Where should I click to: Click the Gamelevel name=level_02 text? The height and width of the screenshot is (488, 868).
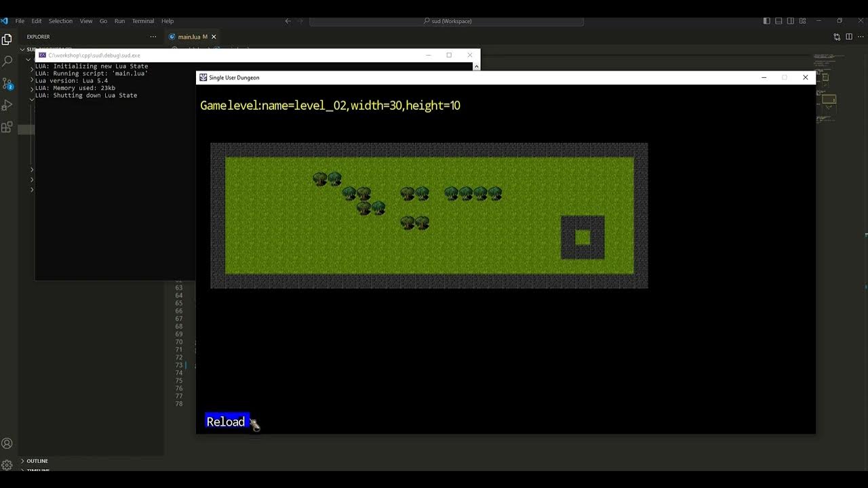(x=330, y=106)
